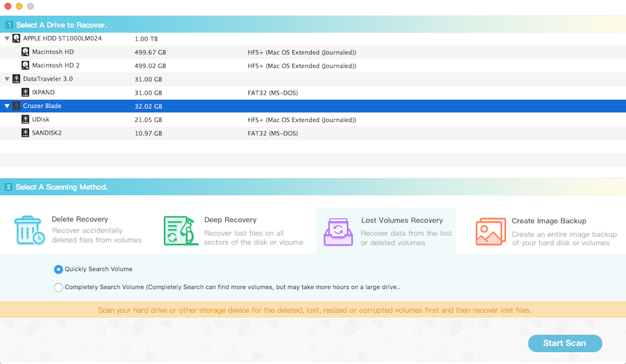Select the Macintosh HD 2 row name
This screenshot has width=626, height=364.
pyautogui.click(x=56, y=66)
